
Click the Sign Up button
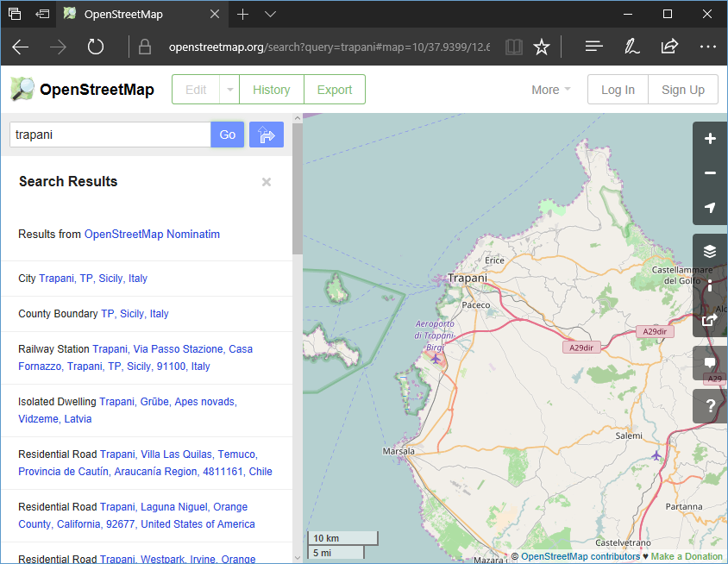683,90
